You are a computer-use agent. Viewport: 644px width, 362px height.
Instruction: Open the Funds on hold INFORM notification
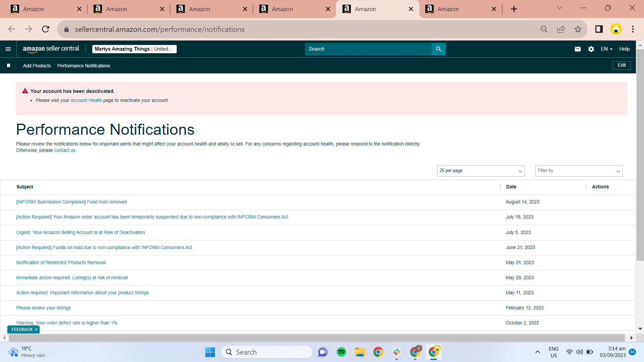pos(104,247)
